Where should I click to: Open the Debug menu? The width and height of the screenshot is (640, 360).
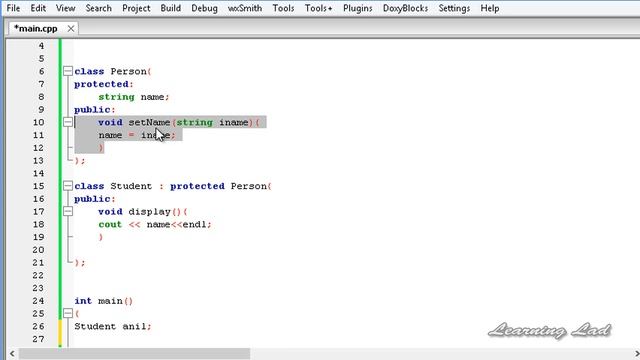204,8
